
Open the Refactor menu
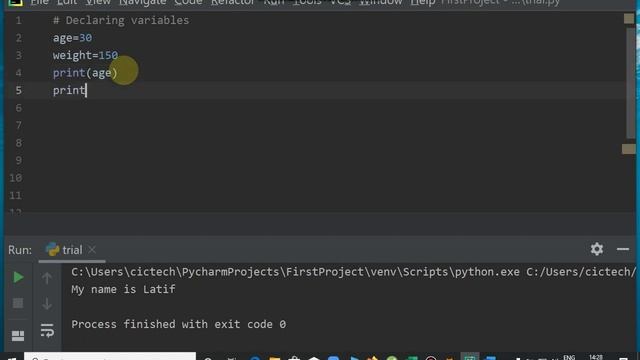pos(233,2)
